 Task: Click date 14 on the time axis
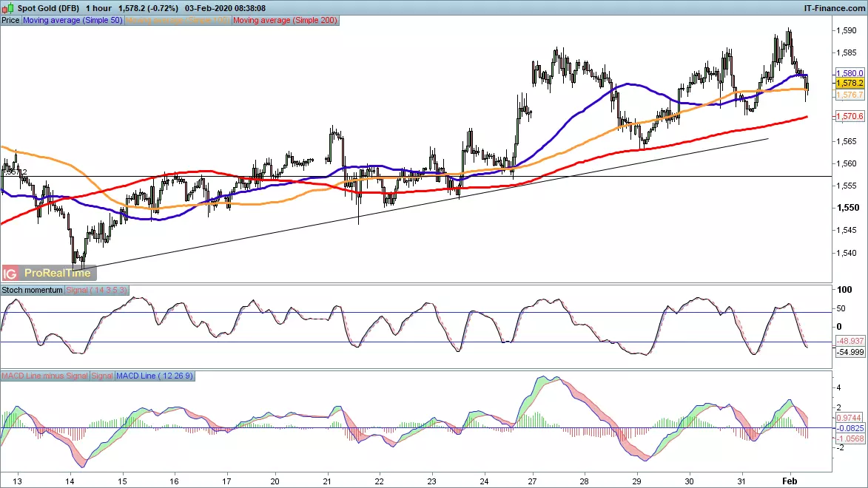[x=70, y=481]
